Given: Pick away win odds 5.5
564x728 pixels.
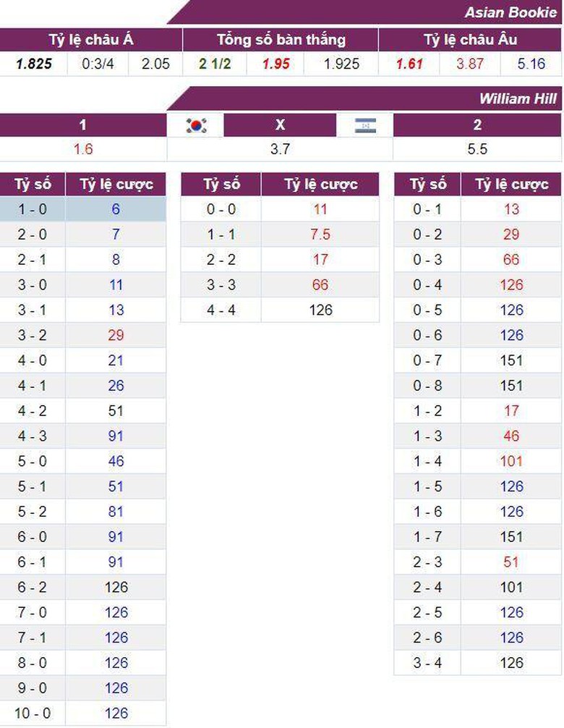Looking at the screenshot, I should 477,149.
